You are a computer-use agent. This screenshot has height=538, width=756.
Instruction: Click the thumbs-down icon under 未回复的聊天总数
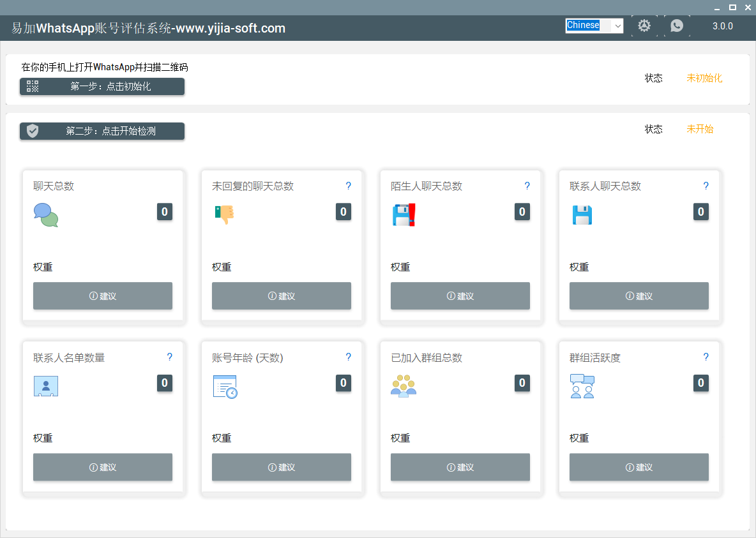click(x=224, y=214)
